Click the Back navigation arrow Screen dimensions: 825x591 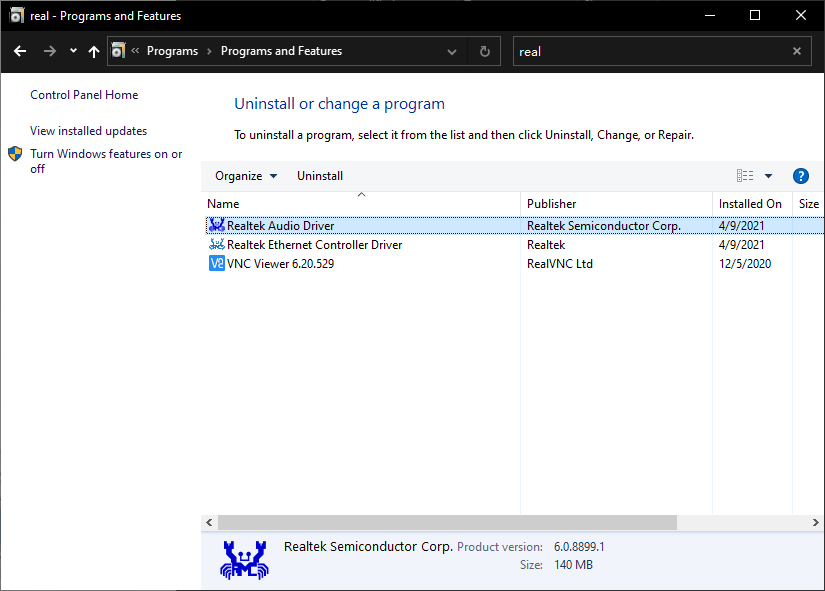(20, 51)
